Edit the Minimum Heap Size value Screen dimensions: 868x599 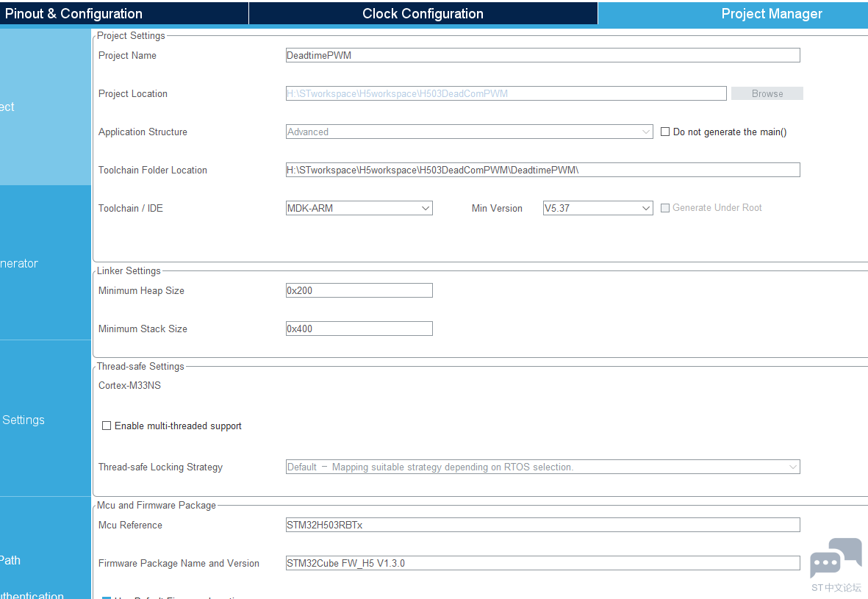click(x=359, y=290)
